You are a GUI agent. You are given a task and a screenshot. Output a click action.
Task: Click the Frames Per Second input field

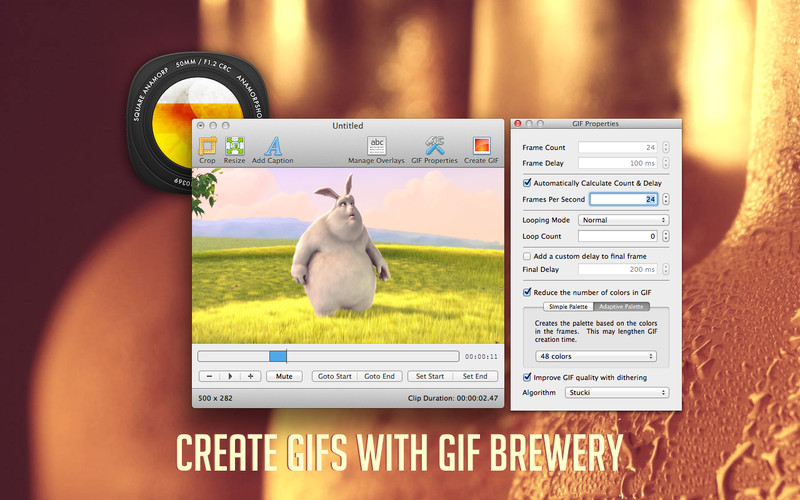[x=623, y=199]
